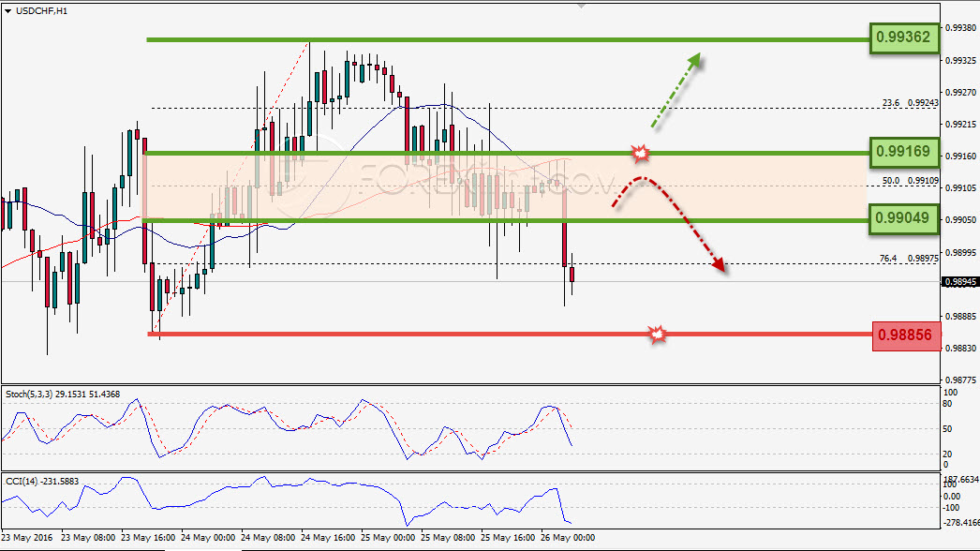This screenshot has width=980, height=551.
Task: Select price axis value 0.99380
Action: tap(960, 28)
